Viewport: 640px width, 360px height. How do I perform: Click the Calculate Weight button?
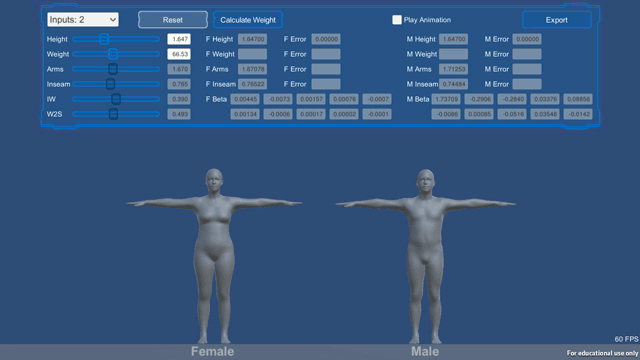point(248,20)
